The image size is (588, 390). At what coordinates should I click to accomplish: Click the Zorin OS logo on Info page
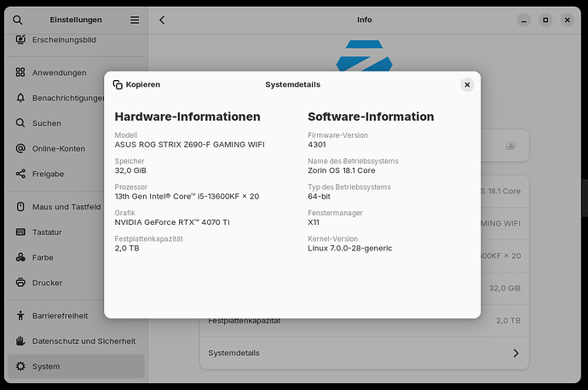364,55
